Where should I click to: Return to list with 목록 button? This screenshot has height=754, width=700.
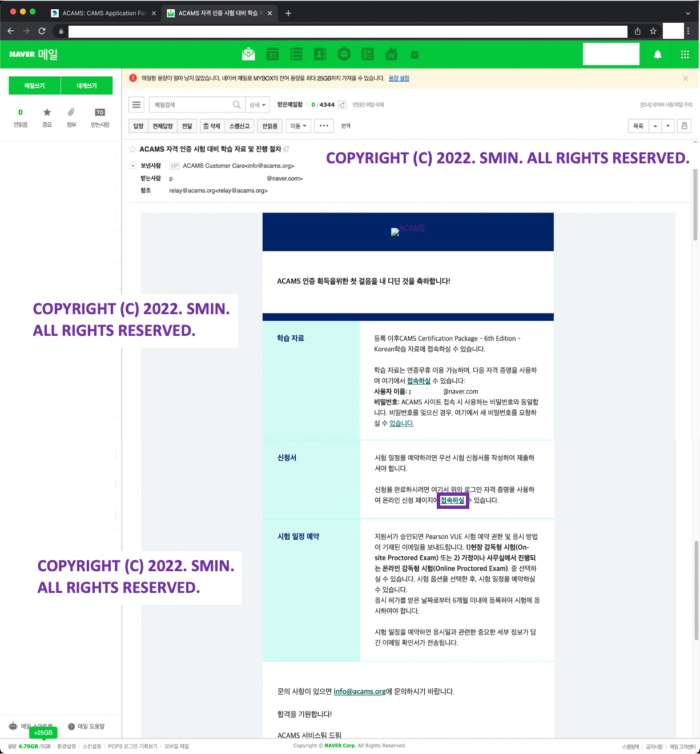pos(638,126)
